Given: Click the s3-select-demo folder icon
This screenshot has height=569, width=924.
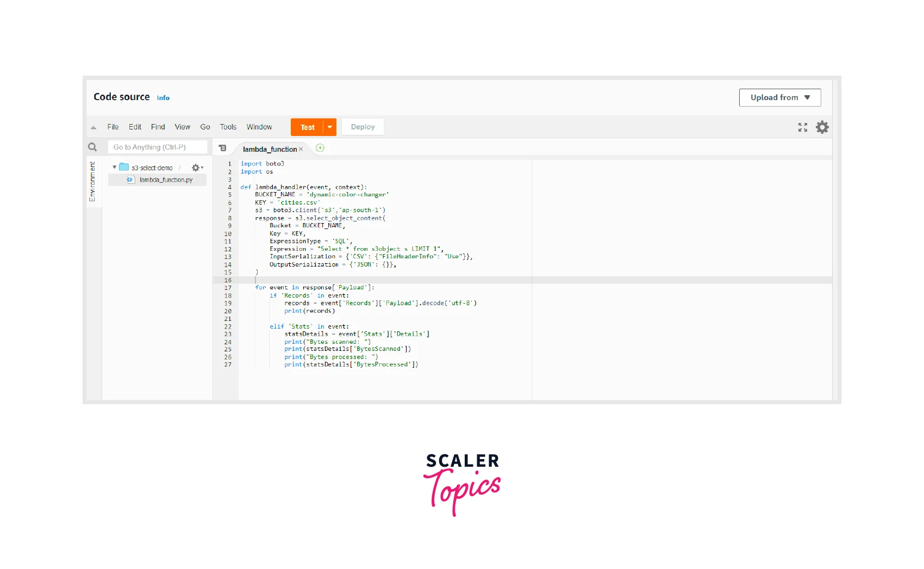Looking at the screenshot, I should (124, 168).
